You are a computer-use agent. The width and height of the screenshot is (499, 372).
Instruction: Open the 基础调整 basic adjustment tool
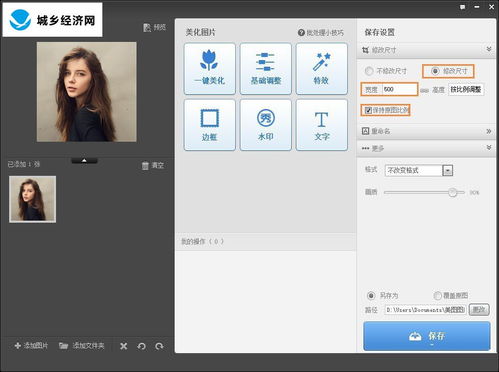[266, 69]
